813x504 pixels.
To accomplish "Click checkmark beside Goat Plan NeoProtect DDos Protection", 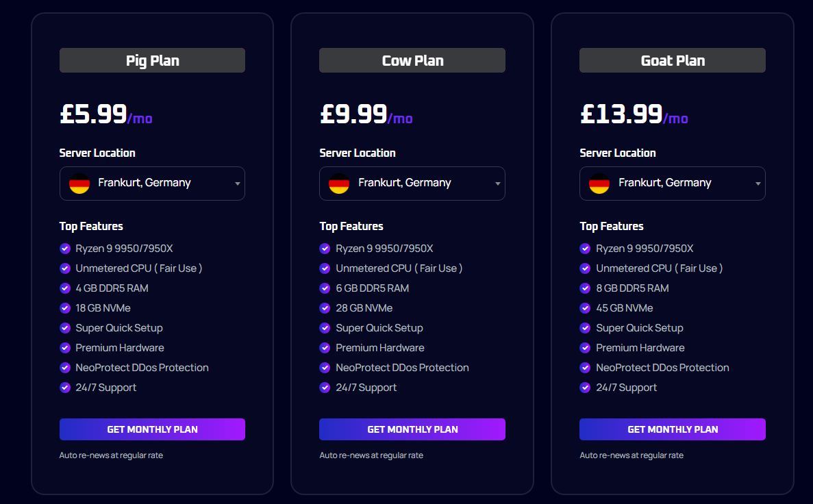I will tap(585, 368).
